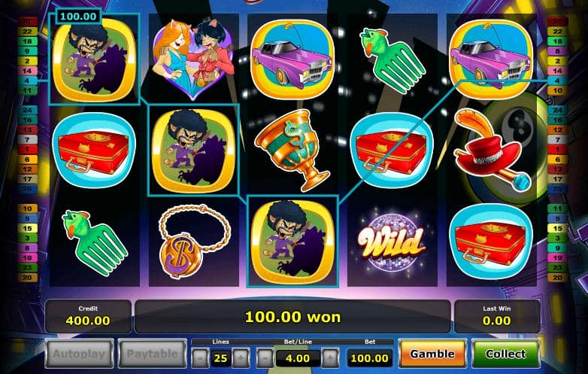Collect the winnings
Image resolution: width=588 pixels, height=374 pixels.
[x=505, y=354]
